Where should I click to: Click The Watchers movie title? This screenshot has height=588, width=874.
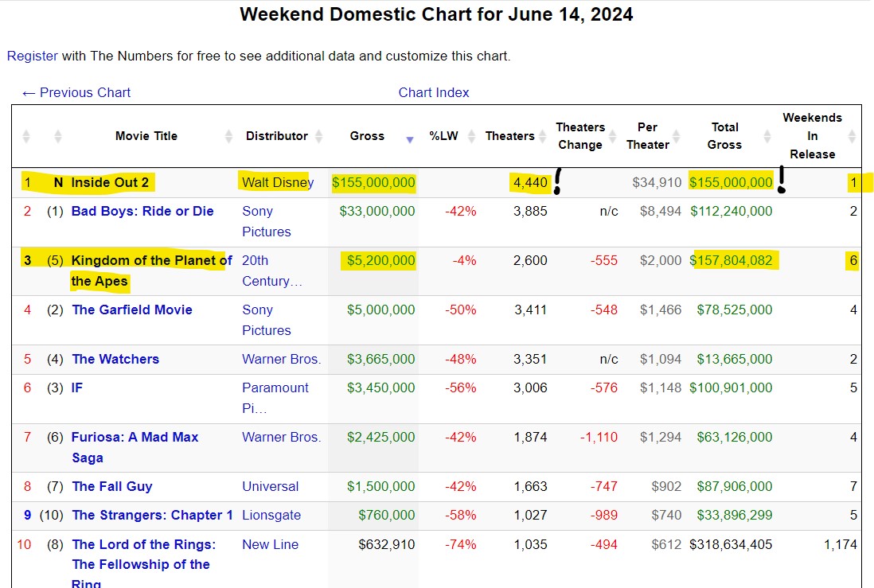tap(115, 359)
